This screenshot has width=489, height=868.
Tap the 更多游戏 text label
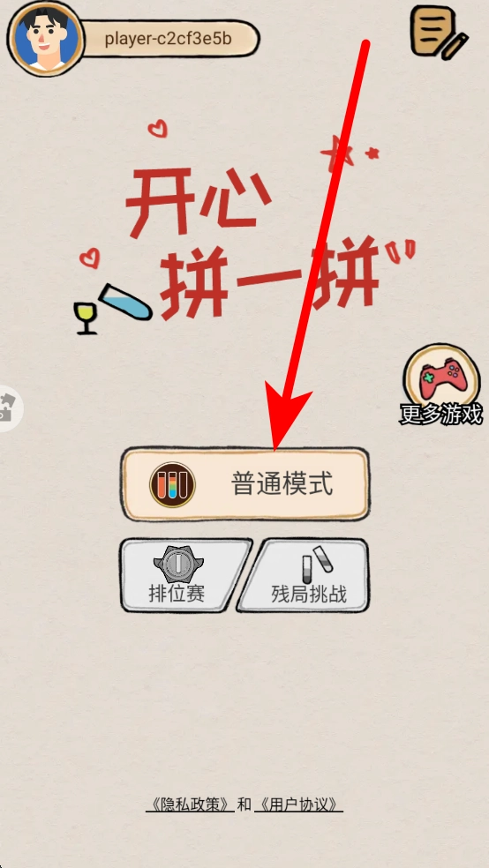441,414
